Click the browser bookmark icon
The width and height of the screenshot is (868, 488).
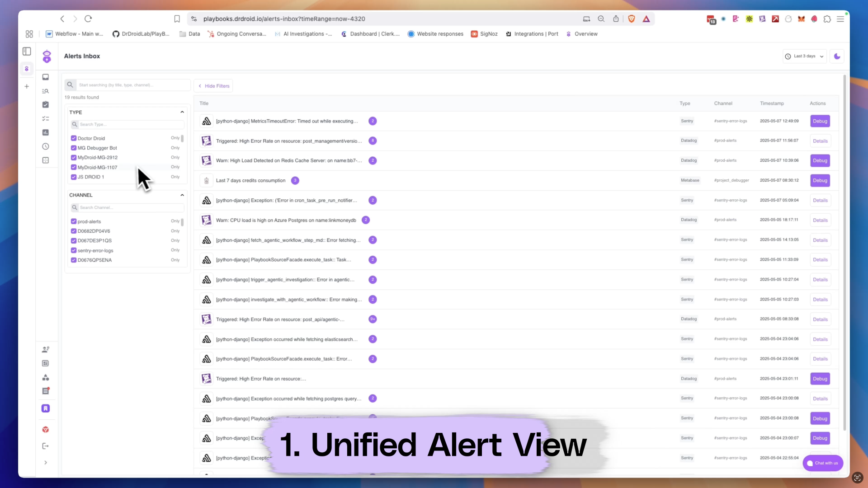(x=177, y=19)
